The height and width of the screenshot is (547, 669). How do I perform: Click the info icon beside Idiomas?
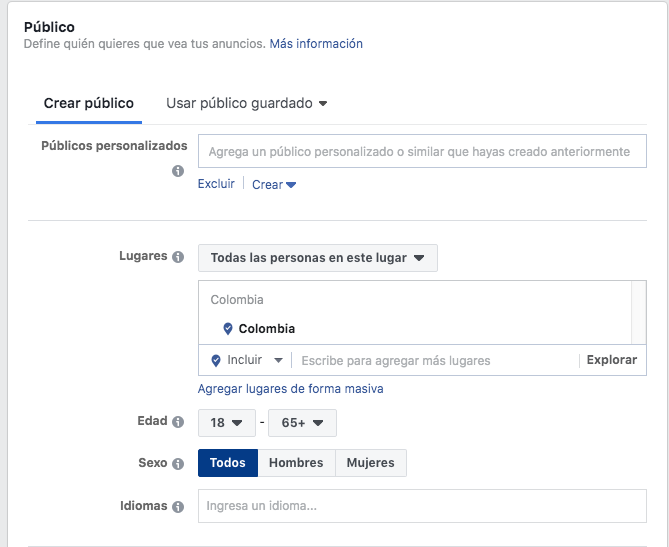[x=178, y=507]
